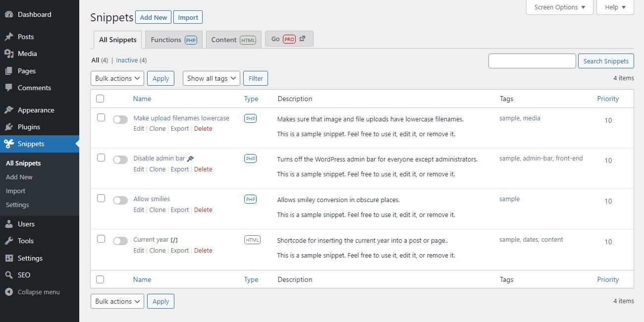This screenshot has width=644, height=322.
Task: Click the HTML badge on Current year snippet
Action: 252,239
